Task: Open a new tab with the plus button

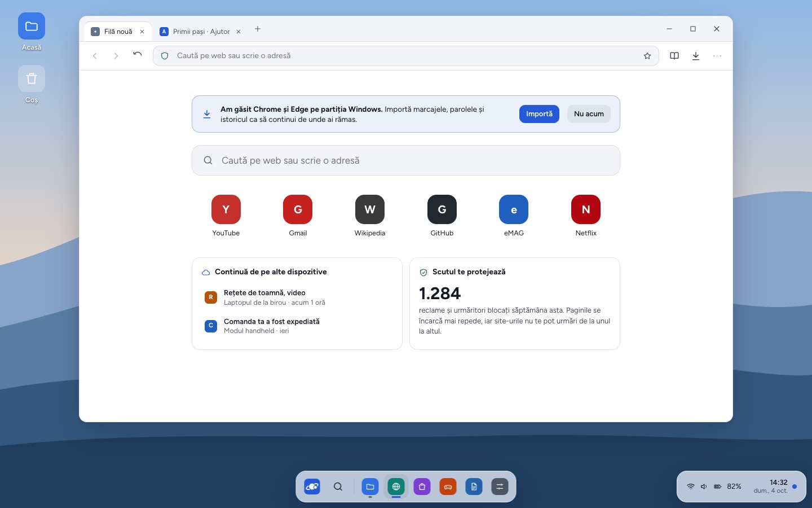Action: tap(258, 29)
